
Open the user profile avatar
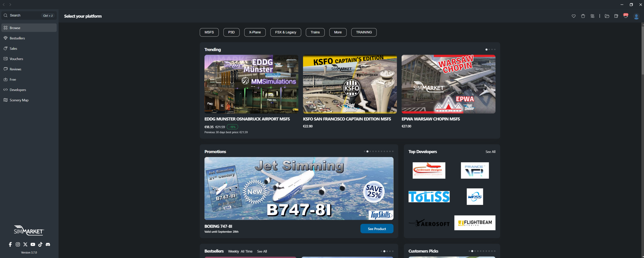[636, 16]
